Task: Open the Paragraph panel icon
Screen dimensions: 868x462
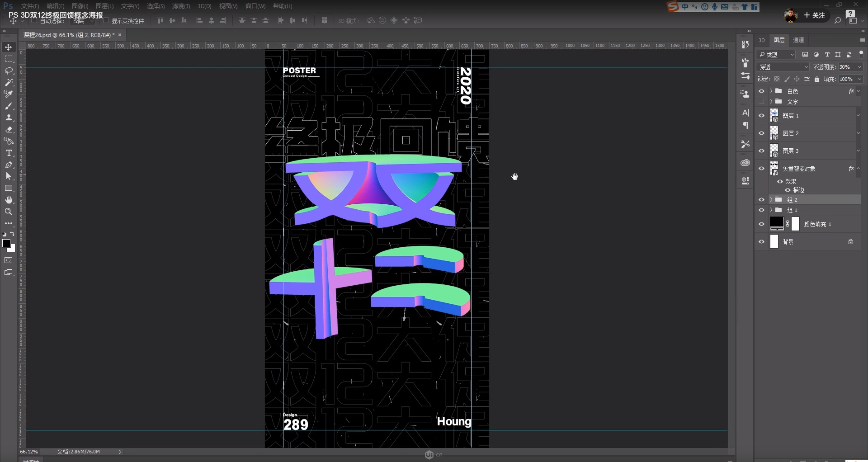Action: click(745, 125)
